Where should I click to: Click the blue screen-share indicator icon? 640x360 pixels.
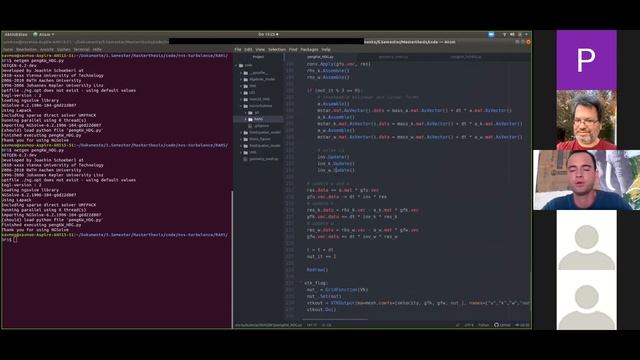coord(491,35)
